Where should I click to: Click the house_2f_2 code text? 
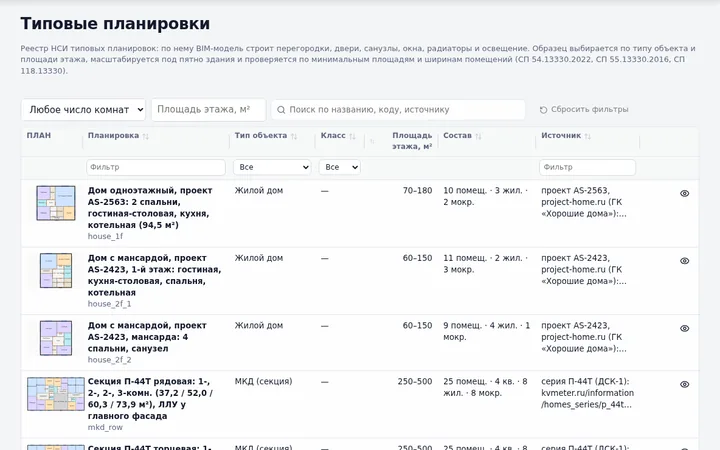coord(109,360)
